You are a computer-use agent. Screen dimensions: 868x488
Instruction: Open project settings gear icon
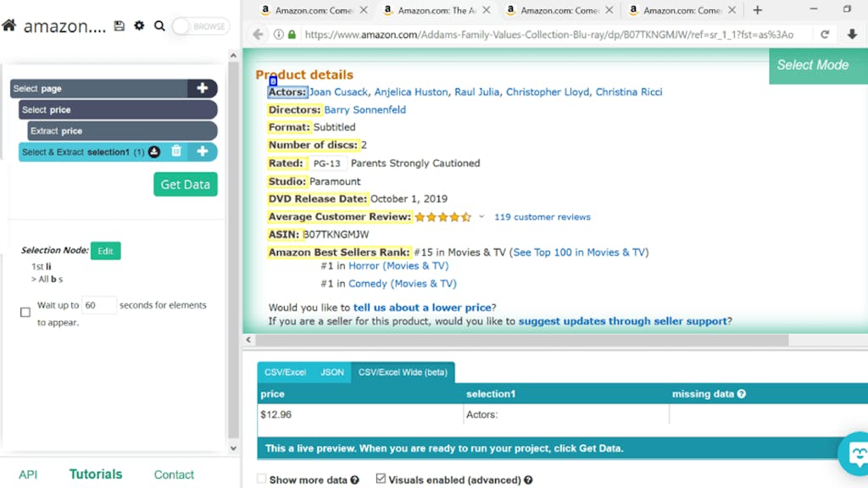[x=139, y=25]
